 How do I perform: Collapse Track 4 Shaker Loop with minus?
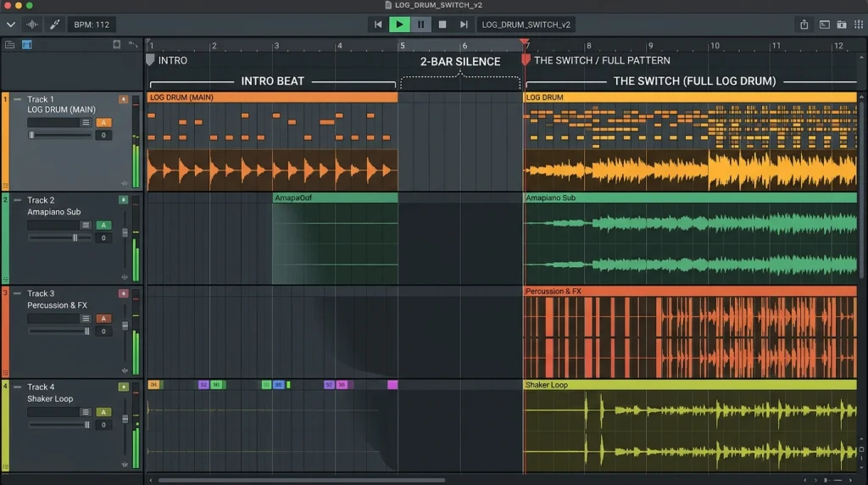coord(17,387)
